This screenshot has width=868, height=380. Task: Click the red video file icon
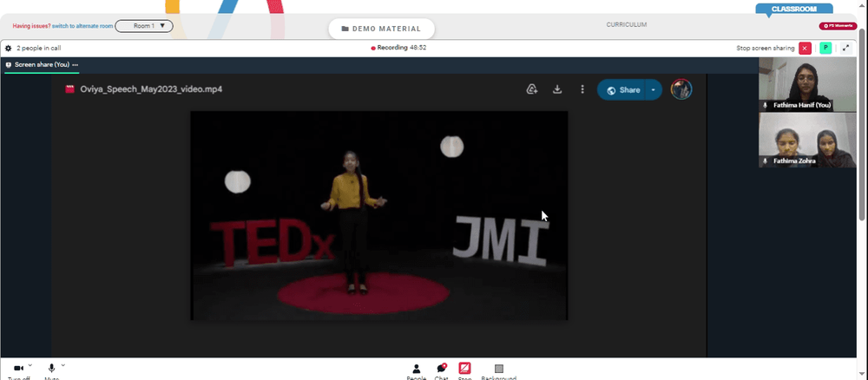coord(69,89)
